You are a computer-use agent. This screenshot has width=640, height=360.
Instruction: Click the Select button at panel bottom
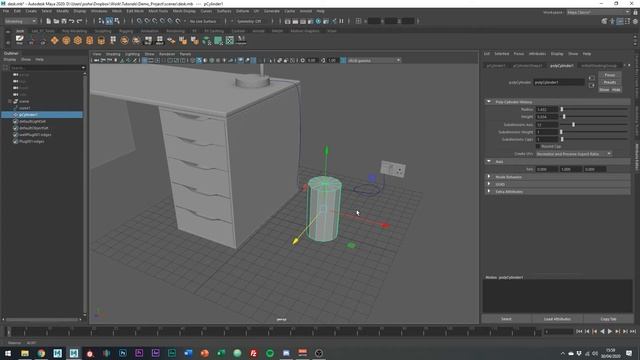[x=506, y=319]
